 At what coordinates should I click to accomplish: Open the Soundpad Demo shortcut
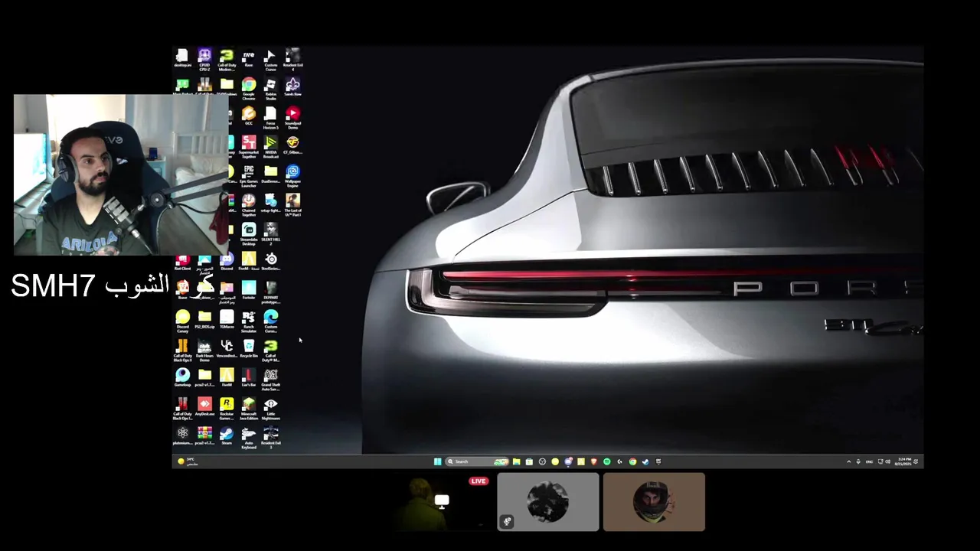292,119
